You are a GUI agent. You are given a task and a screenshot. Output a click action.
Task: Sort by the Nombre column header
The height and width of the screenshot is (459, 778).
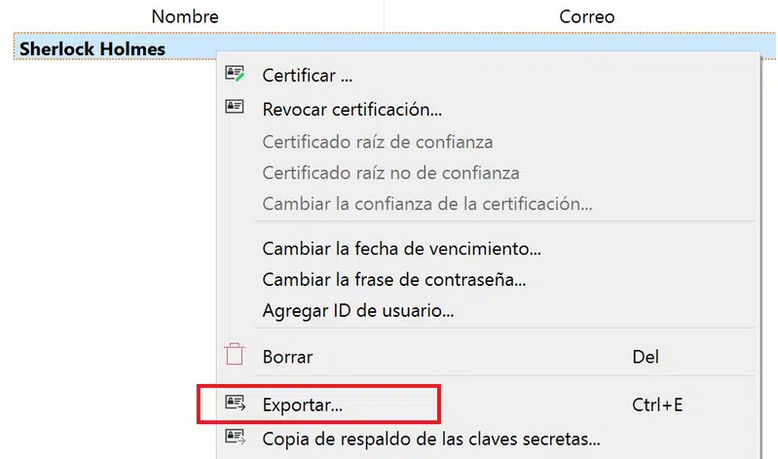click(x=185, y=17)
